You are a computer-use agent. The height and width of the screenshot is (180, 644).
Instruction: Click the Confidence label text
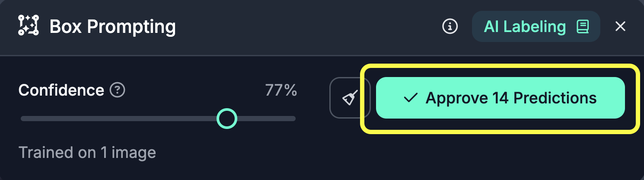[61, 90]
